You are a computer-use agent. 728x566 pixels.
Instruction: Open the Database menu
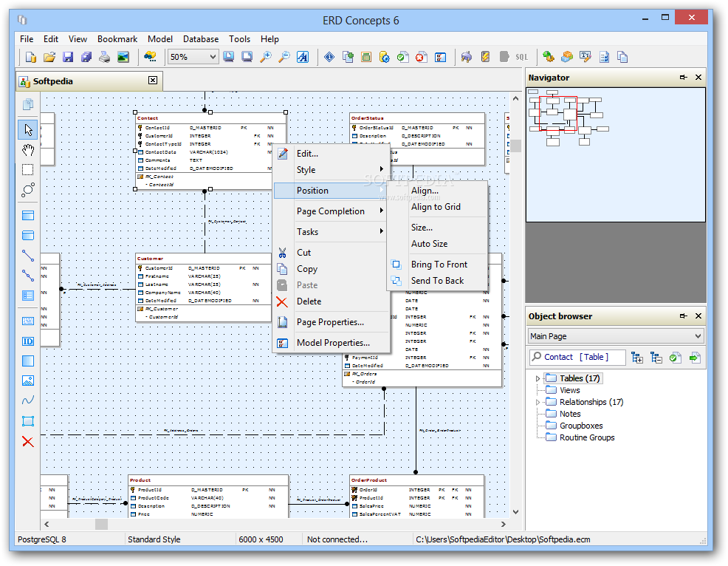tap(201, 39)
